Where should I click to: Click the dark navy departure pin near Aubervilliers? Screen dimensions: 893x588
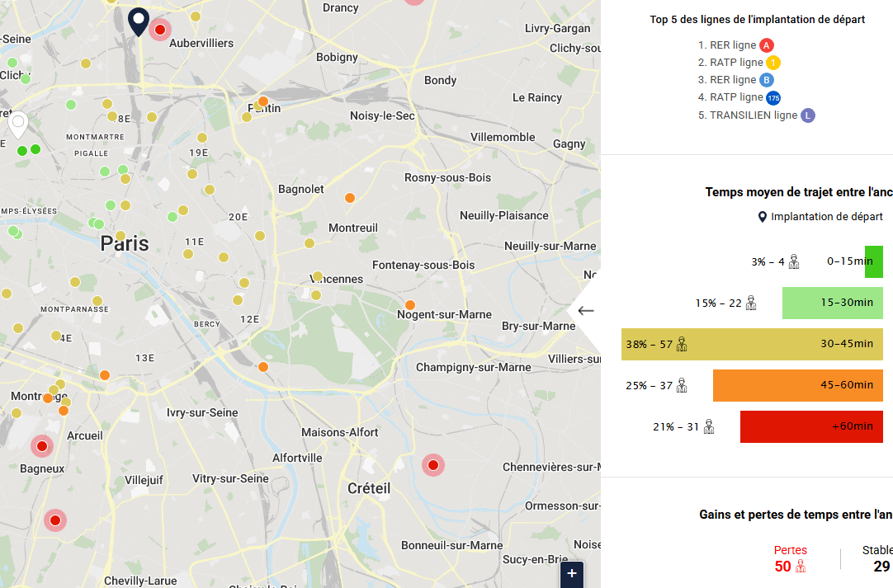pos(139,21)
